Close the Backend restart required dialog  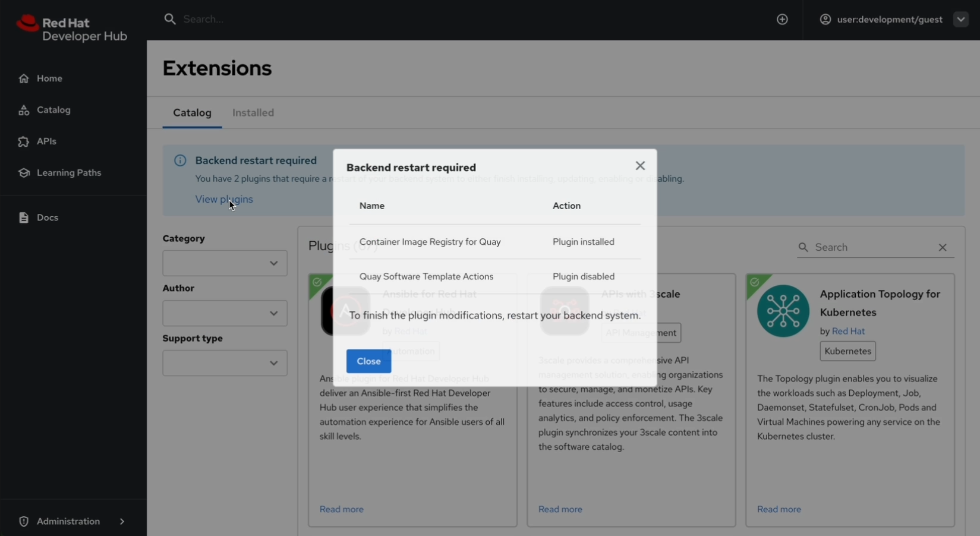(640, 165)
